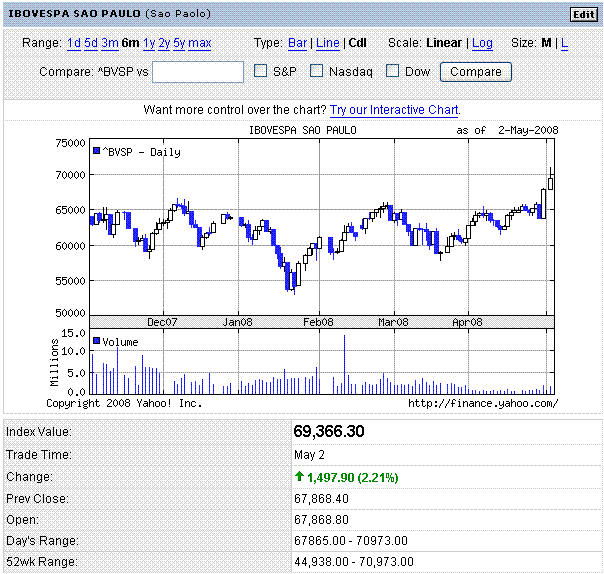The width and height of the screenshot is (604, 574).
Task: Open the Try our Interactive Chart link
Action: pos(395,109)
